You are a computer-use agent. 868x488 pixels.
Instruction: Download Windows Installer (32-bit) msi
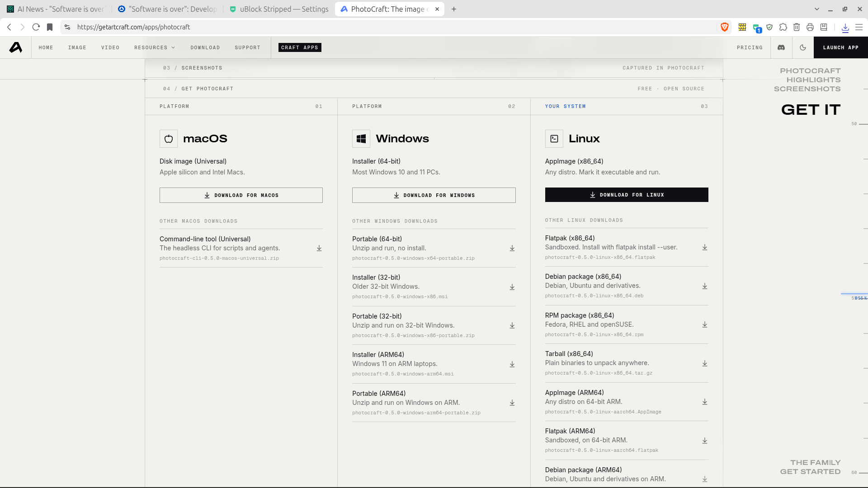point(512,287)
